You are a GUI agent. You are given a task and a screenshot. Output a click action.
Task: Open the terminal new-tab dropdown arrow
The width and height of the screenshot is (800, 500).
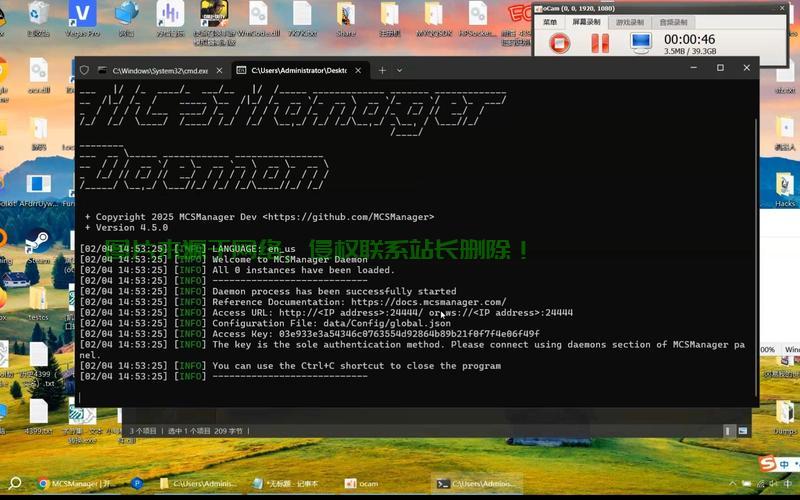click(399, 70)
